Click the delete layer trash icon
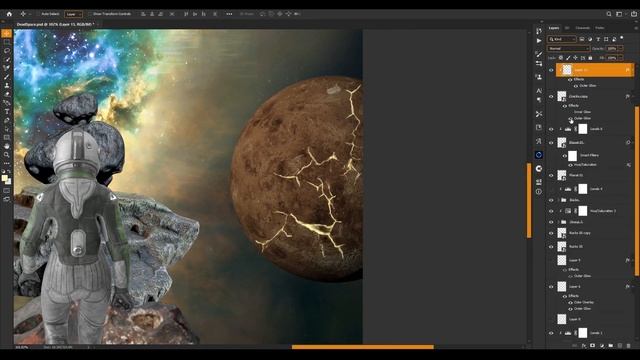640x360 pixels. click(629, 346)
